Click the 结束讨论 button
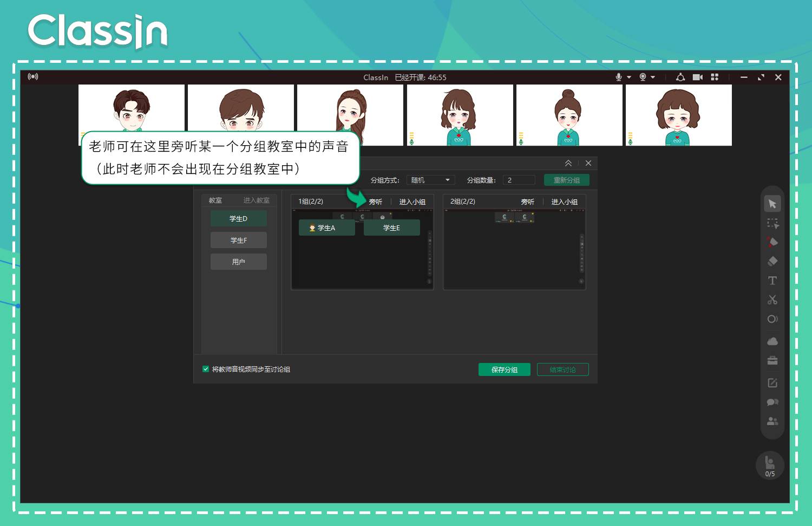 click(563, 369)
